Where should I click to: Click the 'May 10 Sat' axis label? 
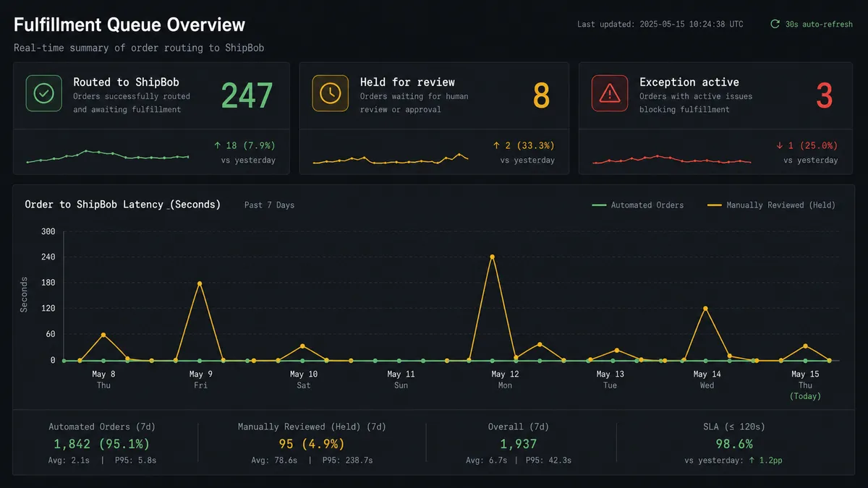tap(303, 380)
